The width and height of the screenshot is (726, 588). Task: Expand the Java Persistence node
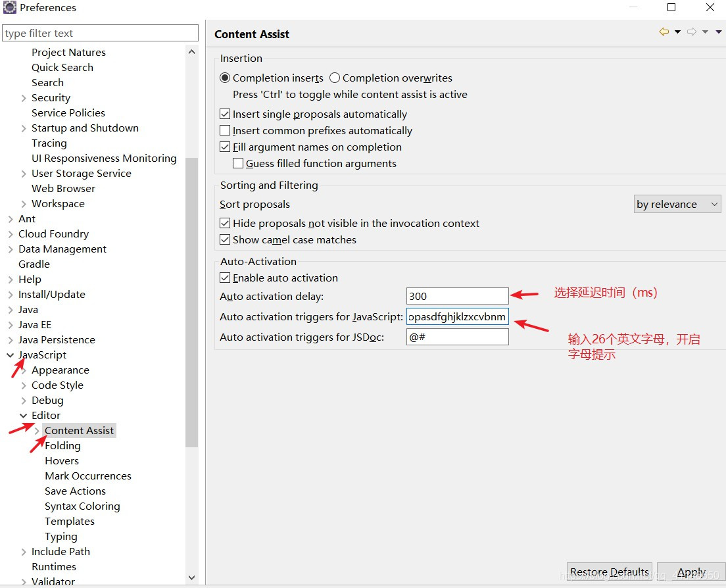click(11, 340)
